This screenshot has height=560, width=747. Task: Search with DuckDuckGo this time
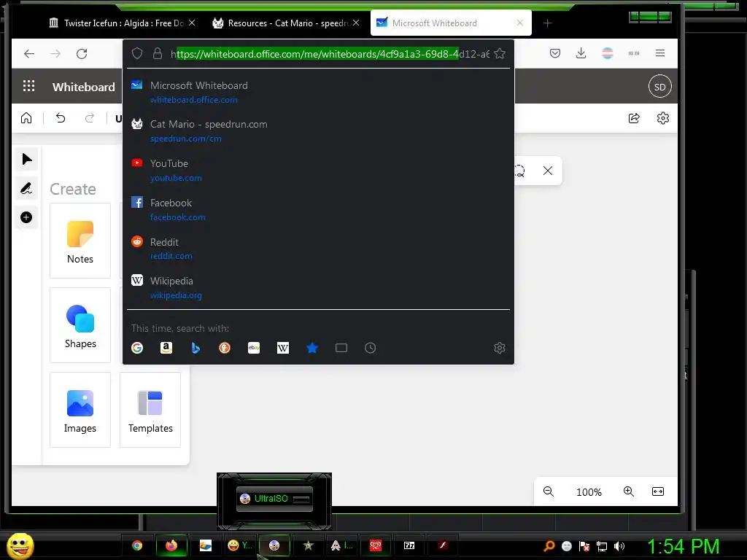[225, 348]
